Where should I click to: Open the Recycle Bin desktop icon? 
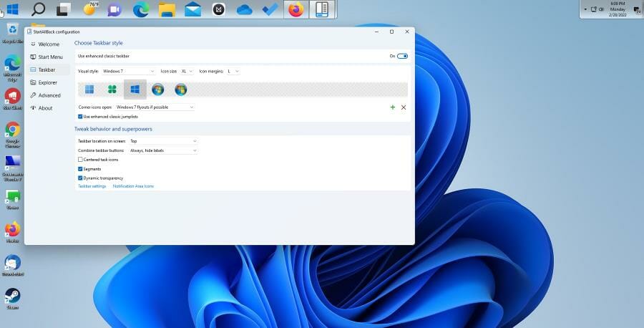[12, 33]
